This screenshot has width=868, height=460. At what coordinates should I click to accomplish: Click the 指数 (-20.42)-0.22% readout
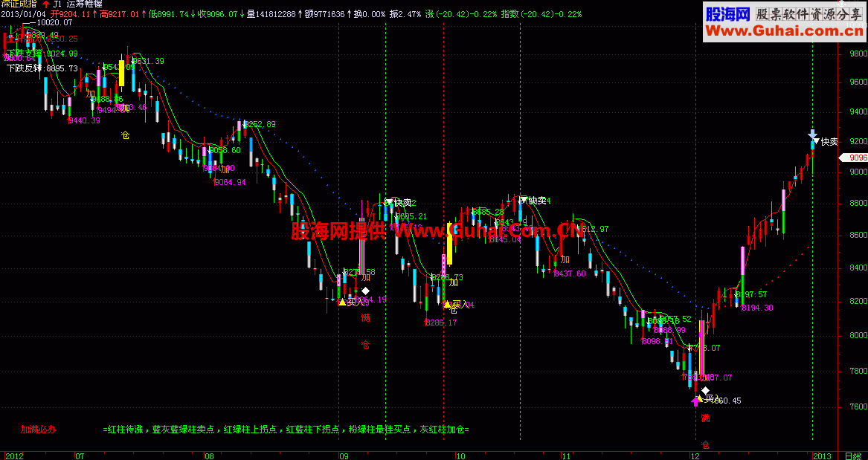[x=541, y=14]
